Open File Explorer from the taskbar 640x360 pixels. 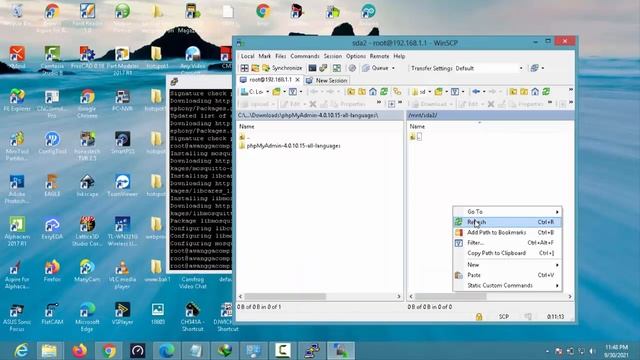click(49, 351)
